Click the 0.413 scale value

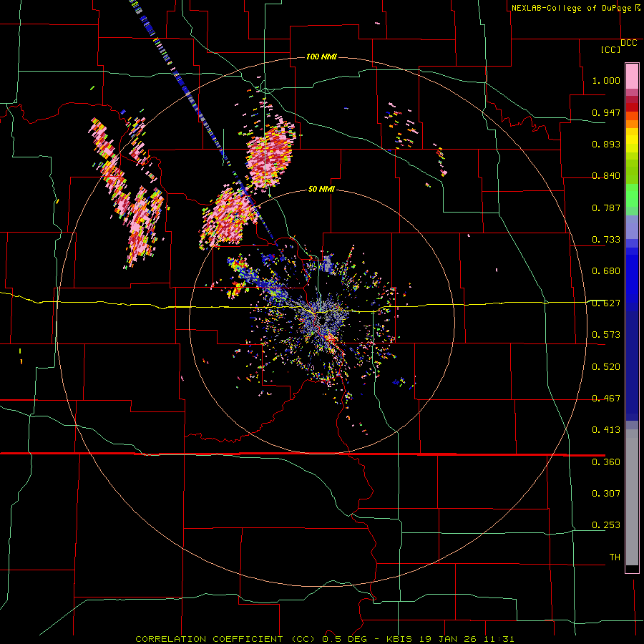point(606,430)
